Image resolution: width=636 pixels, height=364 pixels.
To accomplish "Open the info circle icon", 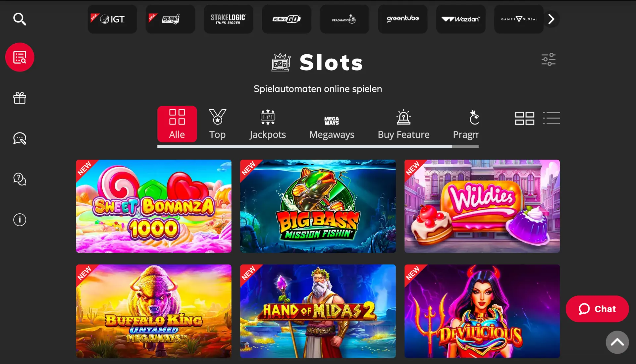I will (x=20, y=220).
